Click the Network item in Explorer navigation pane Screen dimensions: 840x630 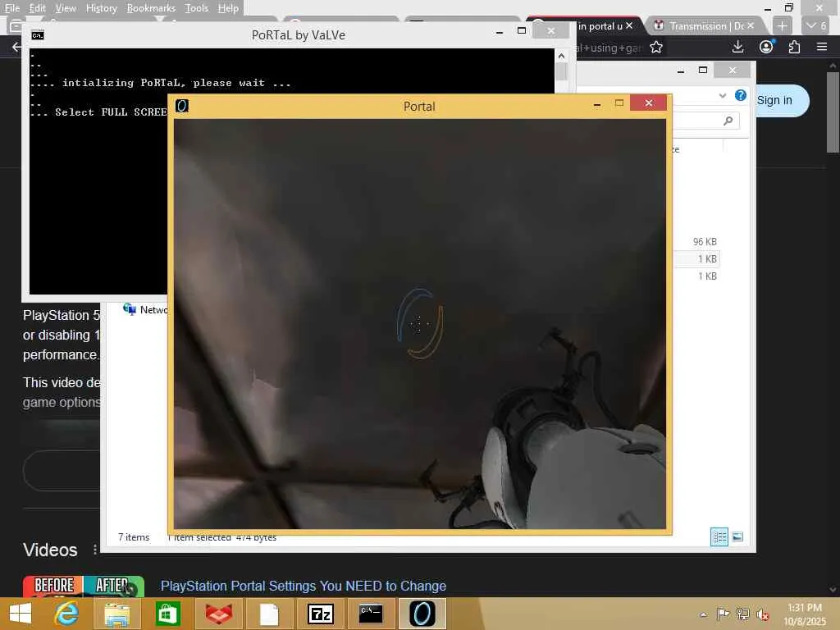click(144, 309)
